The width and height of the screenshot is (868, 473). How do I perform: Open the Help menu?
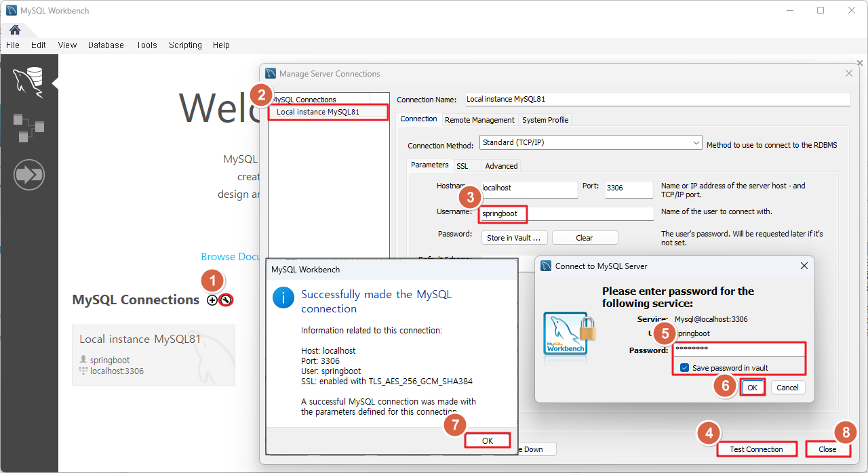(x=221, y=45)
